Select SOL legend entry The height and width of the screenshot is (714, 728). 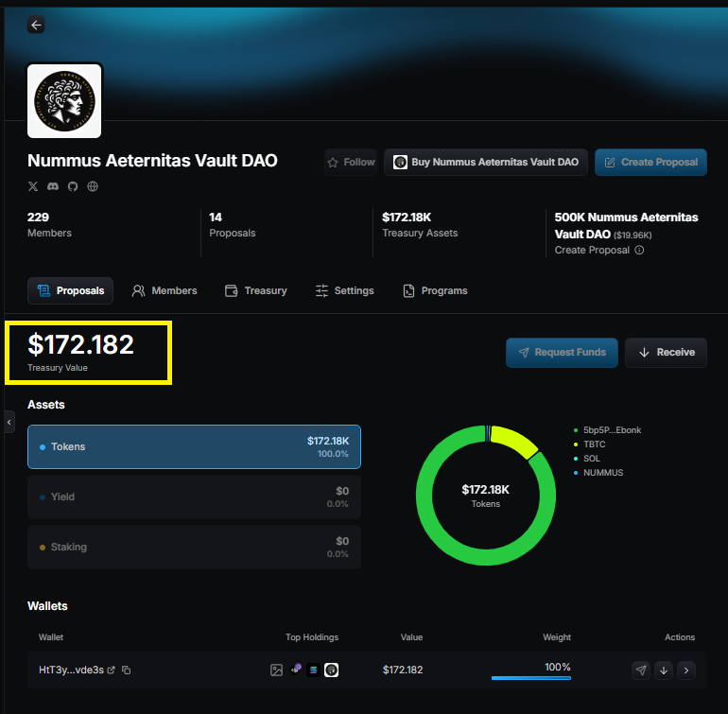coord(587,459)
